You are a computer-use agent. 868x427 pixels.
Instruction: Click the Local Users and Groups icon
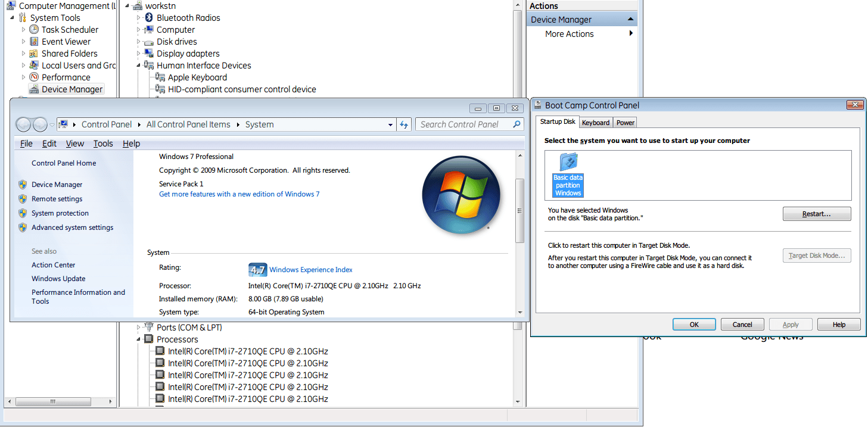(34, 66)
